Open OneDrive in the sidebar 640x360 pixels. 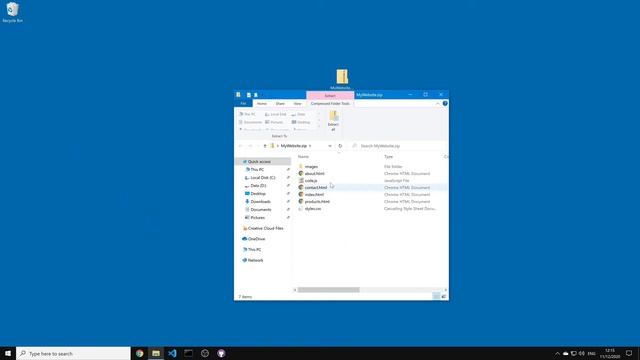pyautogui.click(x=256, y=239)
